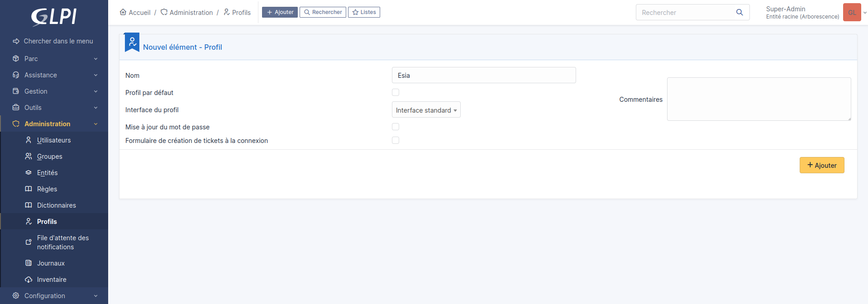Screen dimensions: 868x304
Task: Open the GL user avatar menu
Action: coord(852,12)
